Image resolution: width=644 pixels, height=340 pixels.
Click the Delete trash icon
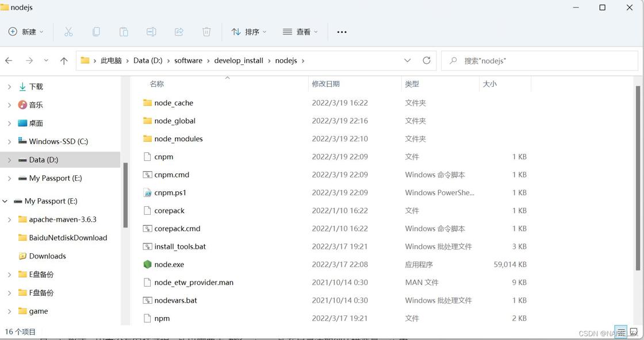(x=206, y=32)
